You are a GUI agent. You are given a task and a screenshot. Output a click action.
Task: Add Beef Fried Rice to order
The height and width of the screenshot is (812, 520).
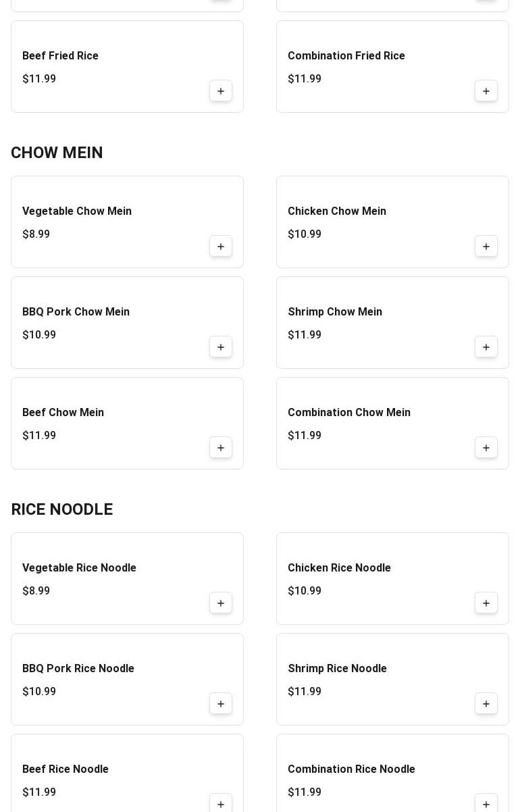coord(221,91)
